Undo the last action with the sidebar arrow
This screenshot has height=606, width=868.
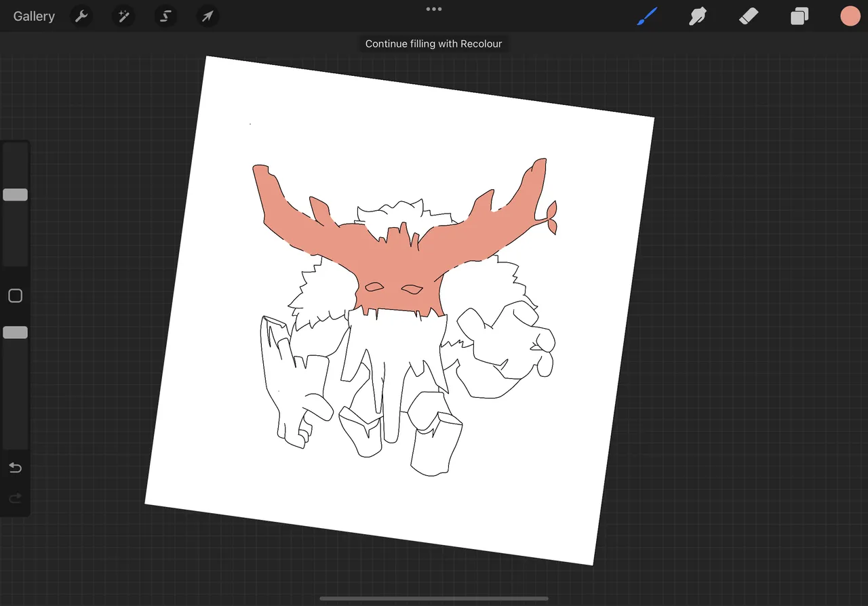(15, 468)
